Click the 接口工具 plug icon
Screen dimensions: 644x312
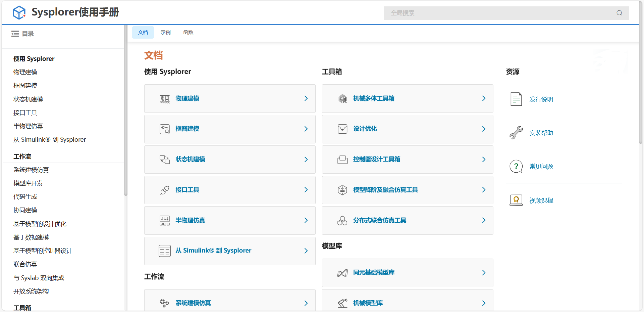(165, 190)
